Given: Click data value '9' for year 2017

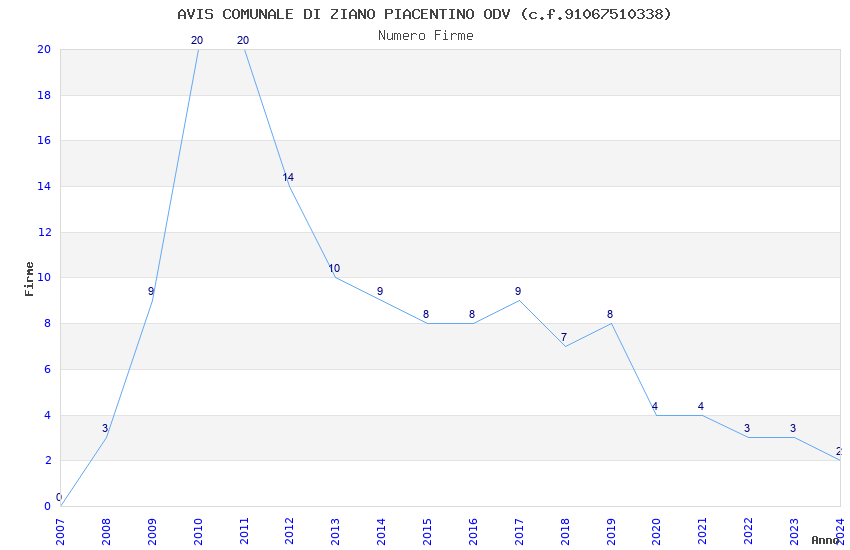Looking at the screenshot, I should tap(518, 291).
